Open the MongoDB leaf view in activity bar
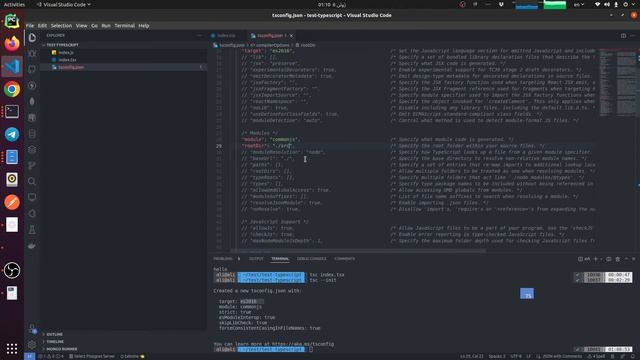This screenshot has width=640, height=360. [32, 101]
